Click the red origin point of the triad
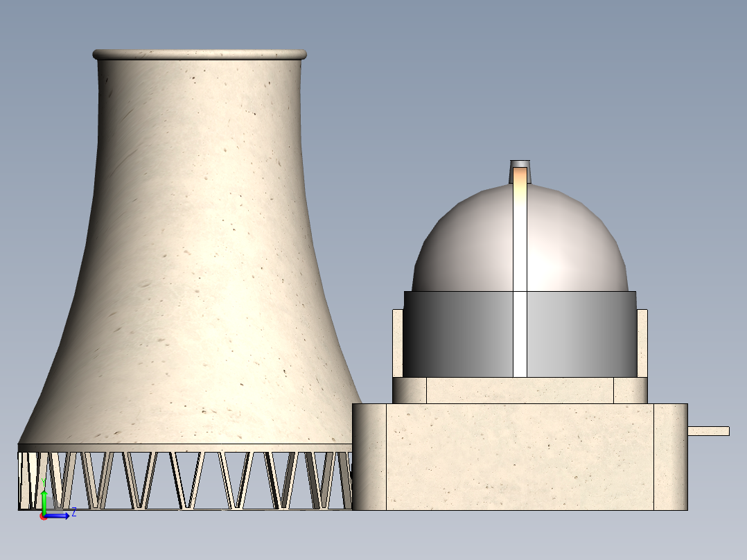This screenshot has width=747, height=560. pyautogui.click(x=44, y=516)
